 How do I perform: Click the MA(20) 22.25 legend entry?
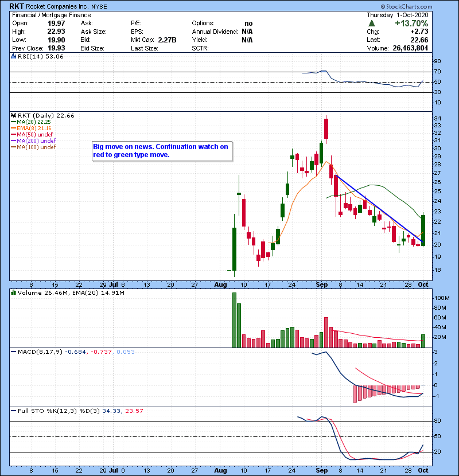(x=33, y=122)
